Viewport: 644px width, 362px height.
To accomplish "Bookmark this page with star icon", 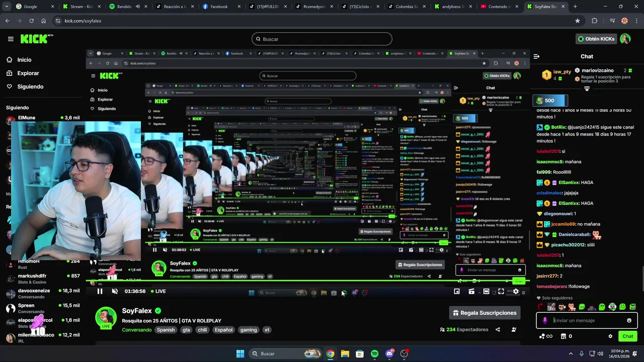I will pyautogui.click(x=578, y=21).
